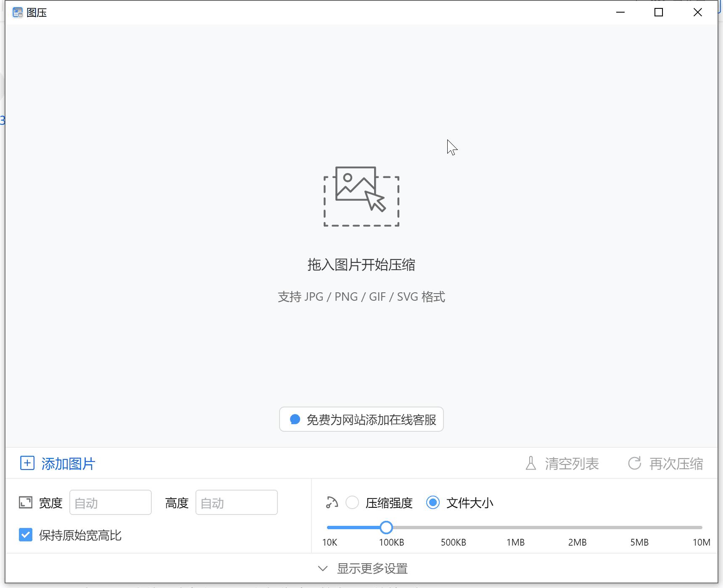Viewport: 723px width, 588px height.
Task: Click the clear list icon next to 清空列表
Action: (x=530, y=463)
